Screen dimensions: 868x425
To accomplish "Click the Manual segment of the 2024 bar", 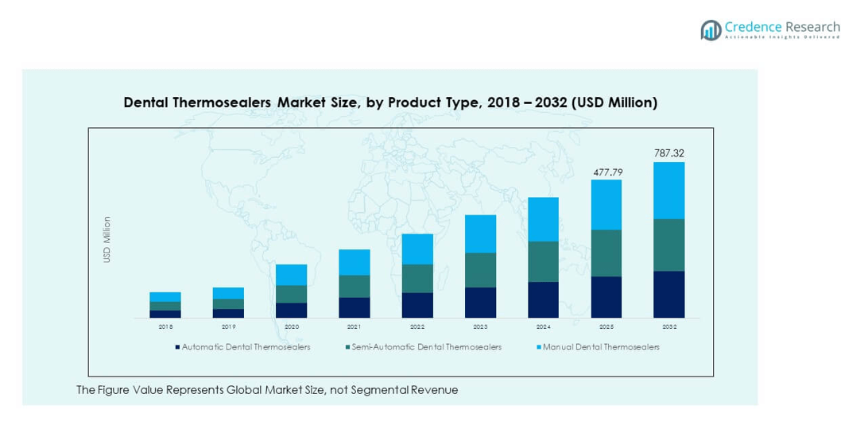I will pos(543,219).
